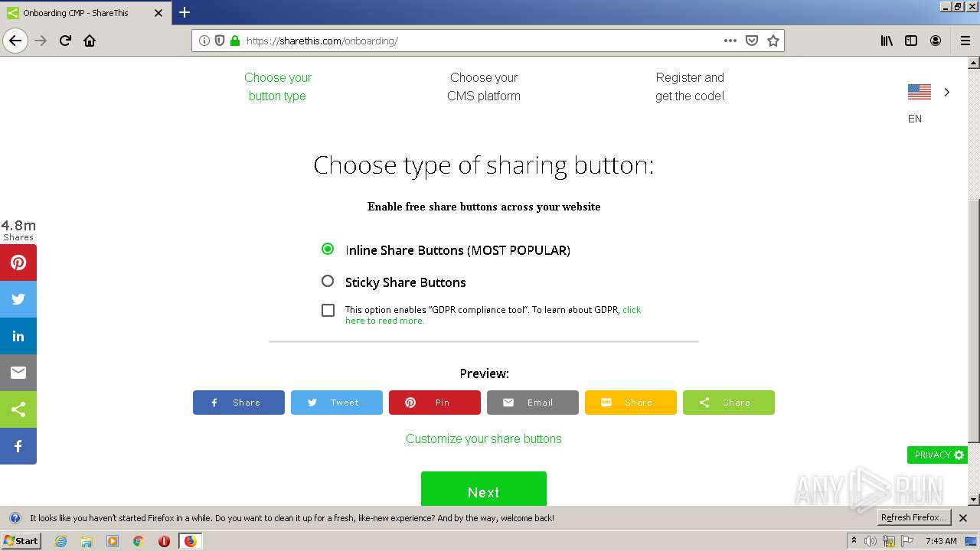Open the Firefox hamburger menu

(x=965, y=41)
